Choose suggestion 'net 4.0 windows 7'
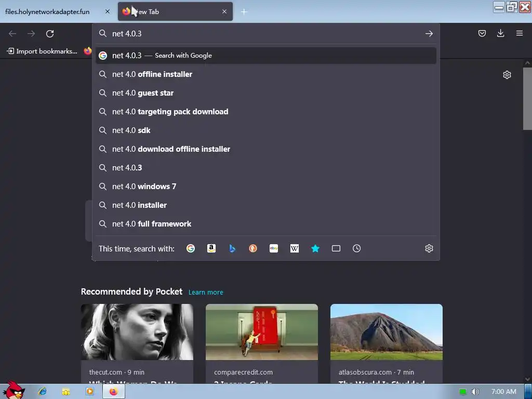This screenshot has height=399, width=532. click(266, 187)
